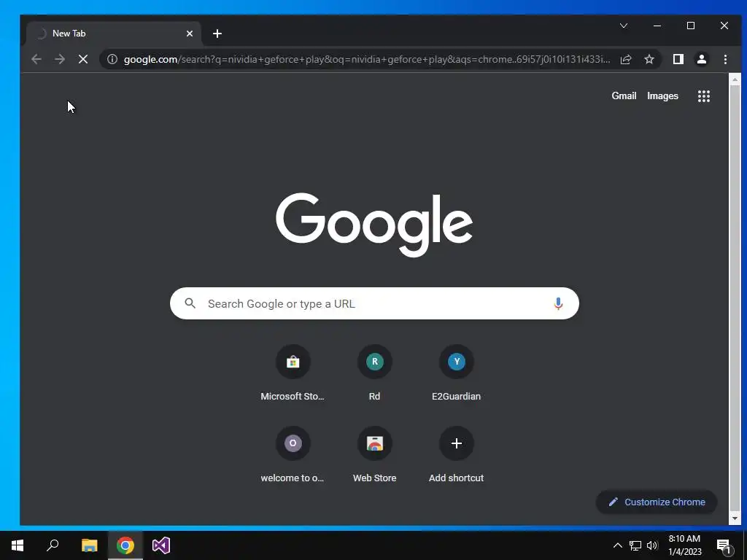Image resolution: width=747 pixels, height=560 pixels.
Task: Open taskbar search magnifier
Action: [x=53, y=545]
